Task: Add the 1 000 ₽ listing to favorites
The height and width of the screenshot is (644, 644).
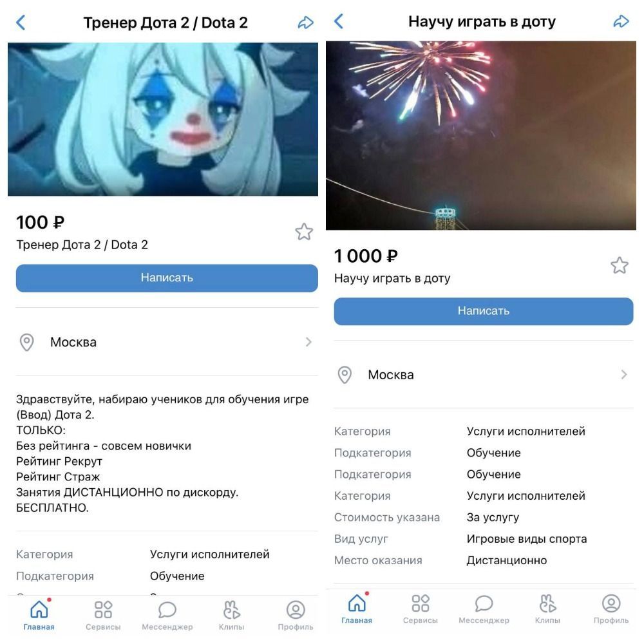Action: click(x=620, y=265)
